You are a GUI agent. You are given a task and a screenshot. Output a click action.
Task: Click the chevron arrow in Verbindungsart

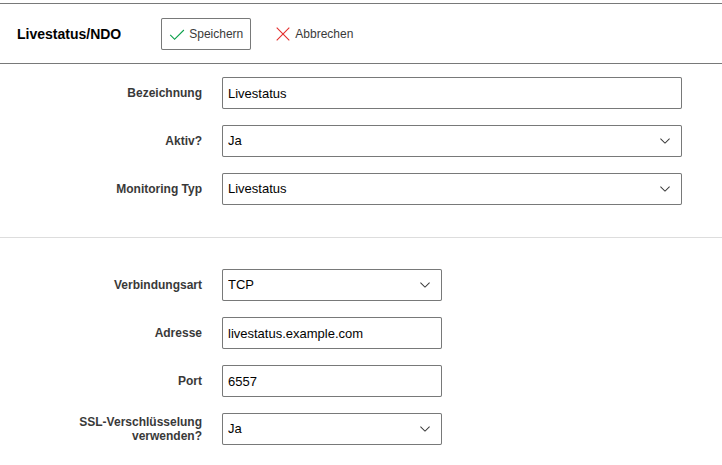tap(425, 285)
